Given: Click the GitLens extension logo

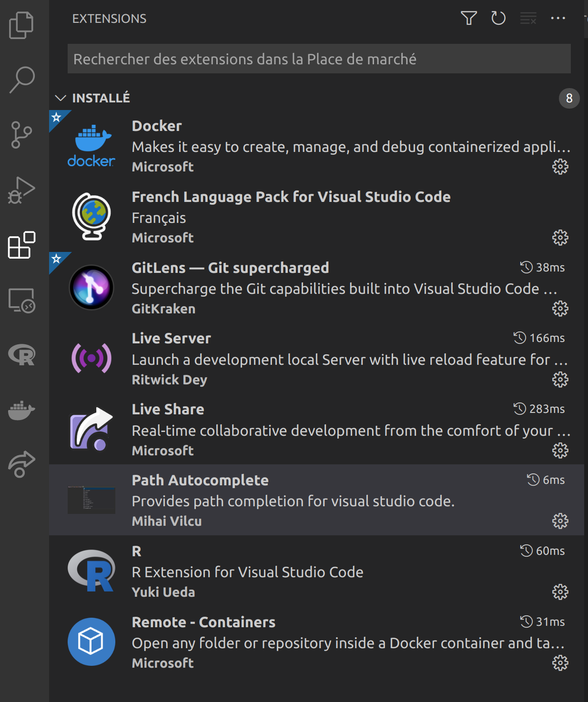Looking at the screenshot, I should click(x=91, y=287).
